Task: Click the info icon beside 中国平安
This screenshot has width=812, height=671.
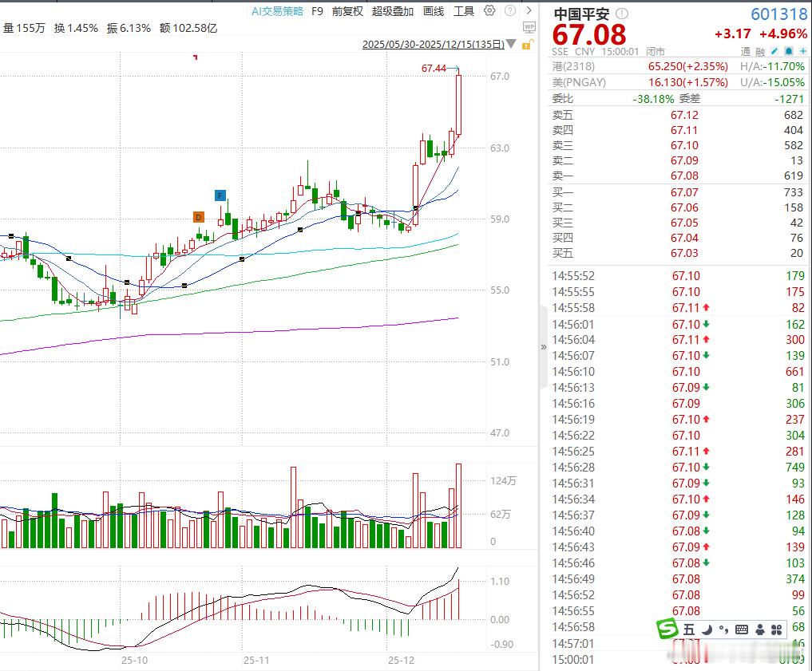Action: (622, 14)
